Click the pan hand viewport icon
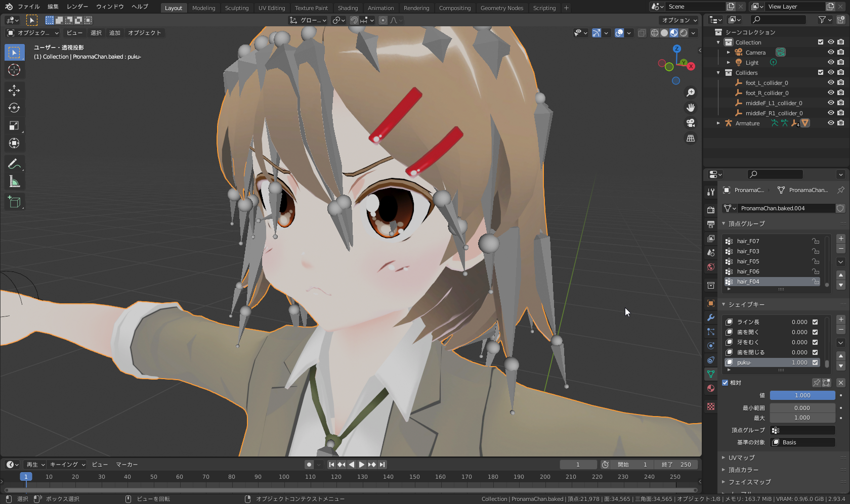Image resolution: width=850 pixels, height=504 pixels. [691, 108]
